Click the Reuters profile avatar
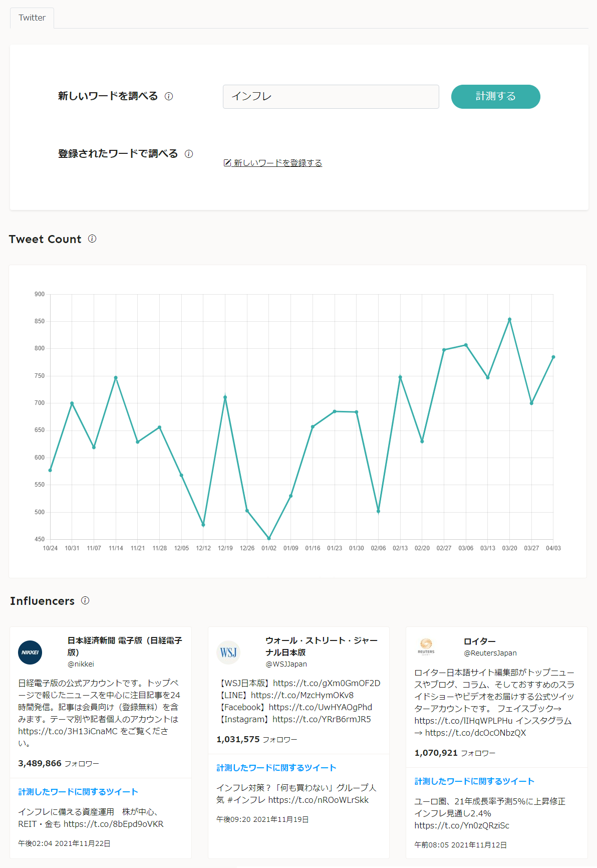Viewport: 597px width, 868px height. click(x=426, y=646)
